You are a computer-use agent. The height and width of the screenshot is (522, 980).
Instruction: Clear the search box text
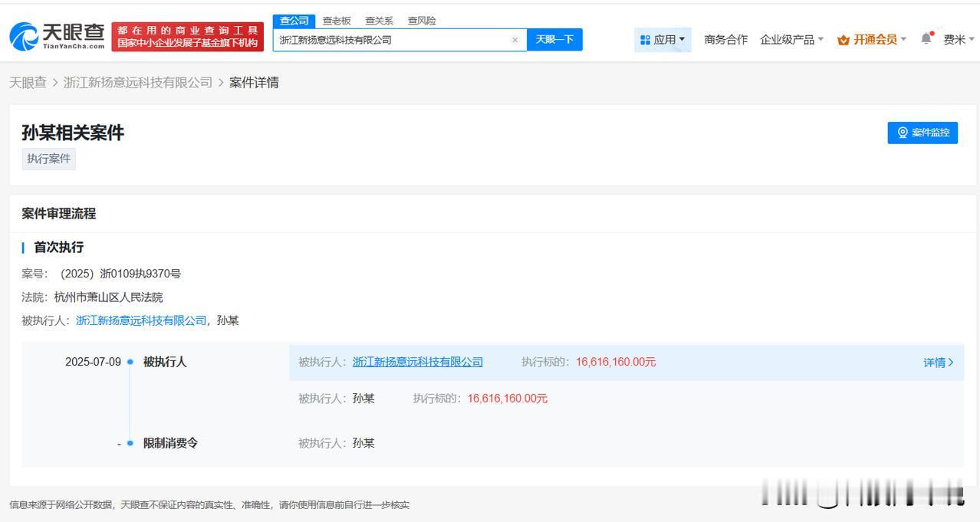point(515,40)
